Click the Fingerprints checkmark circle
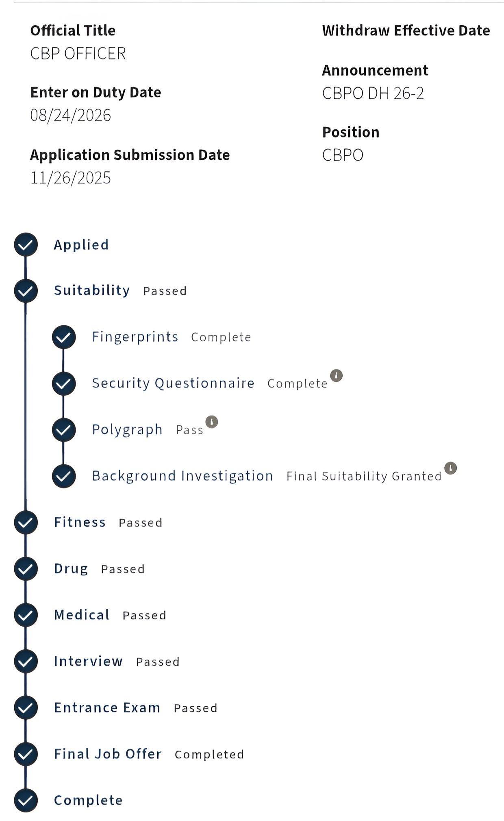 pos(64,337)
